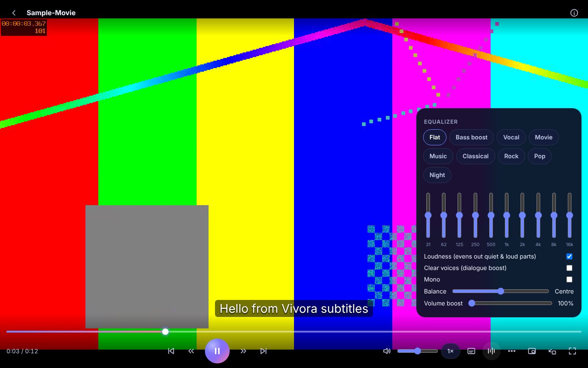Skip to the next track
The width and height of the screenshot is (588, 368).
264,351
